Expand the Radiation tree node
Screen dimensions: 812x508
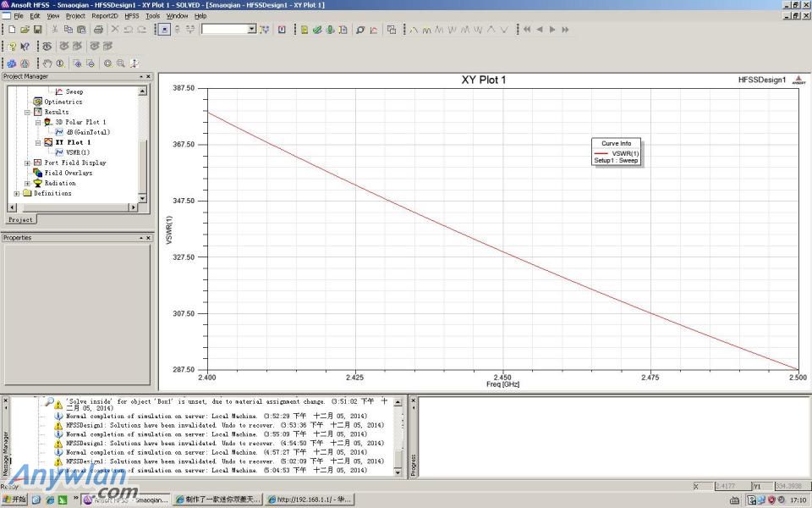pyautogui.click(x=27, y=183)
